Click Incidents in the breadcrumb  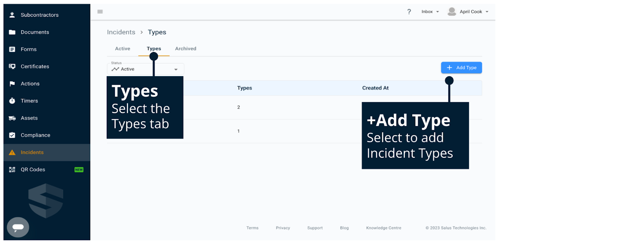[x=121, y=32]
